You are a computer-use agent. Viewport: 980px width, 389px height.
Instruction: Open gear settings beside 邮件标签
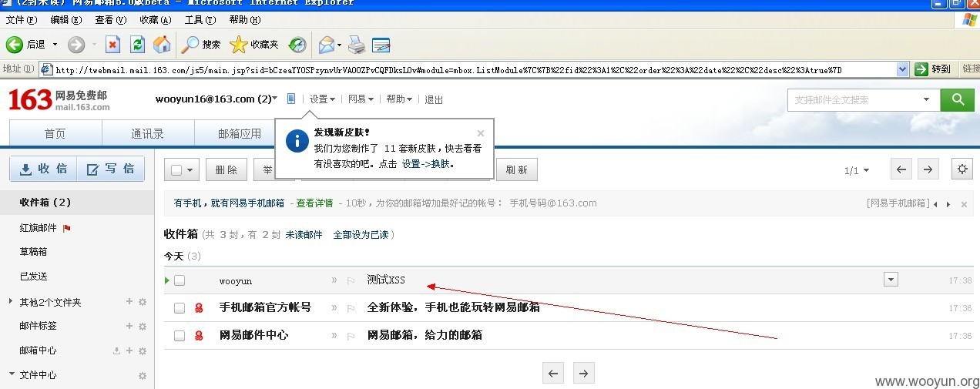(x=143, y=326)
